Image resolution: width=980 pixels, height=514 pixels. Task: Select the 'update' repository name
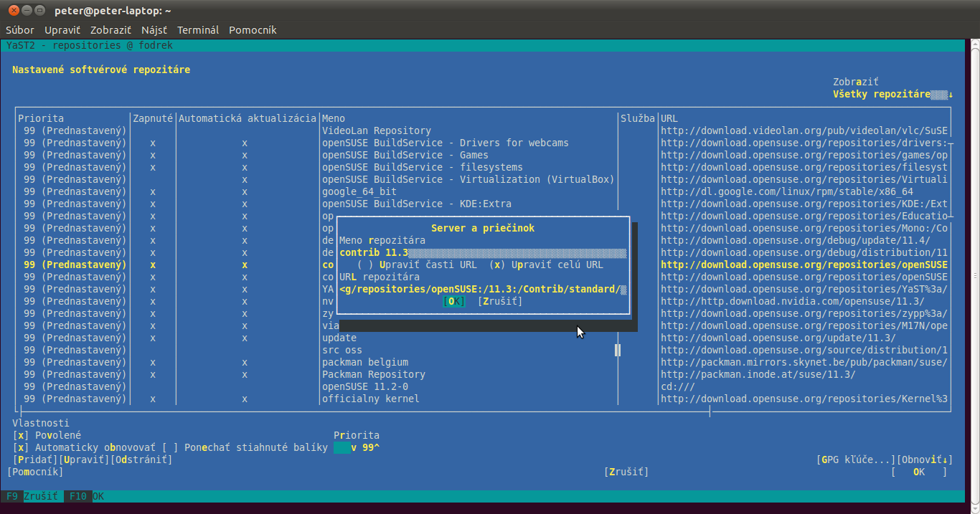point(339,338)
